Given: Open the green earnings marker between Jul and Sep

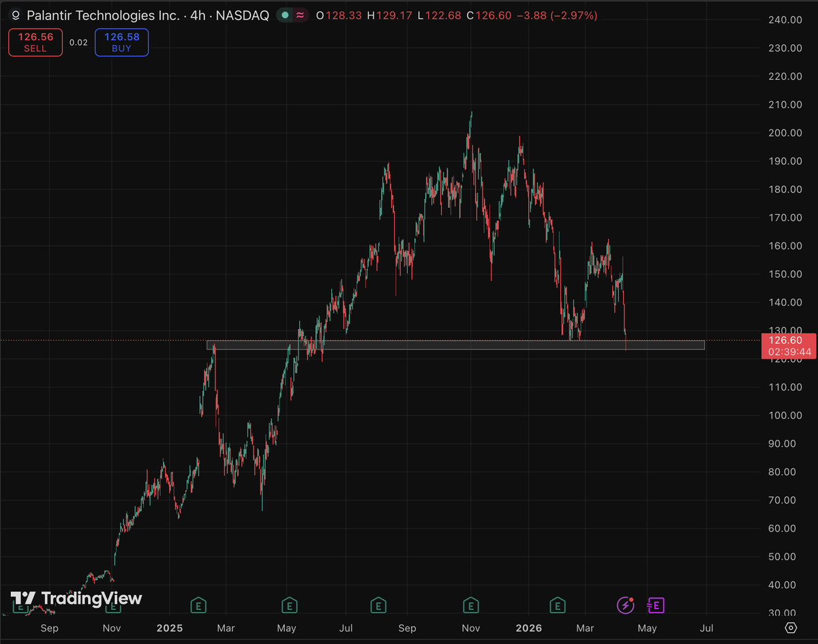Looking at the screenshot, I should pos(378,604).
